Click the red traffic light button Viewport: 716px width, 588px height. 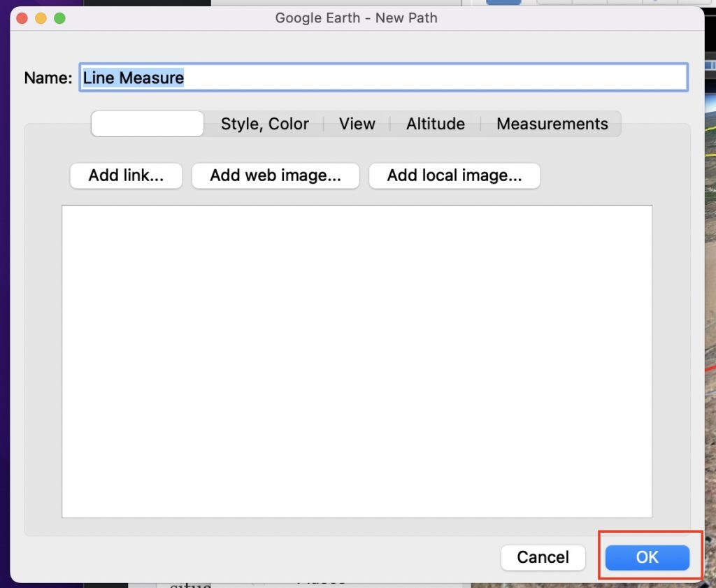(x=22, y=18)
